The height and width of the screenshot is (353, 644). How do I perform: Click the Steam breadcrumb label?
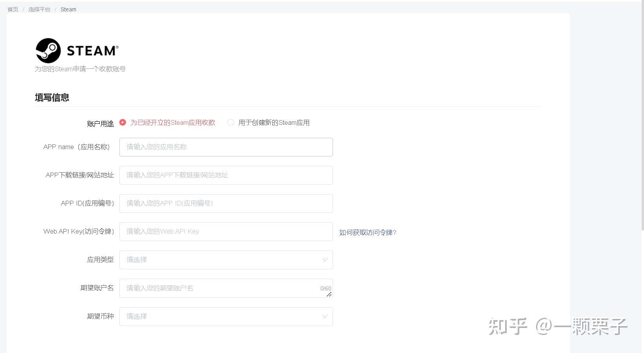(68, 9)
